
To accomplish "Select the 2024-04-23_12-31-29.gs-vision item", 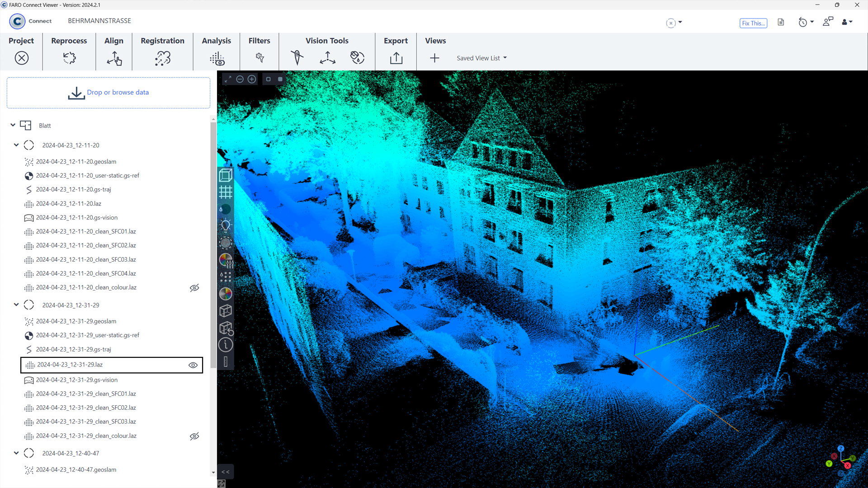I will [x=77, y=380].
